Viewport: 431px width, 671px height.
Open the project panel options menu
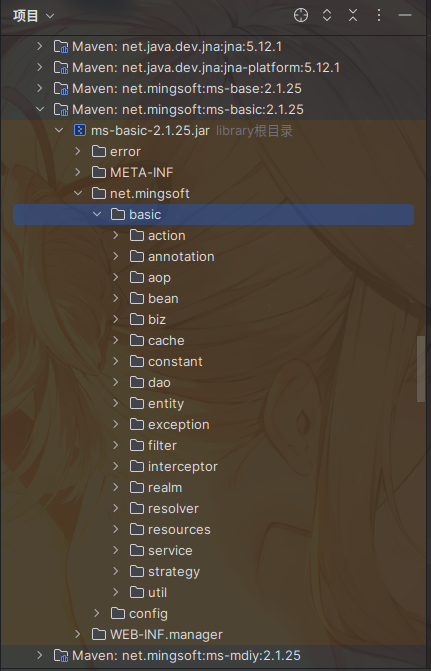[379, 15]
